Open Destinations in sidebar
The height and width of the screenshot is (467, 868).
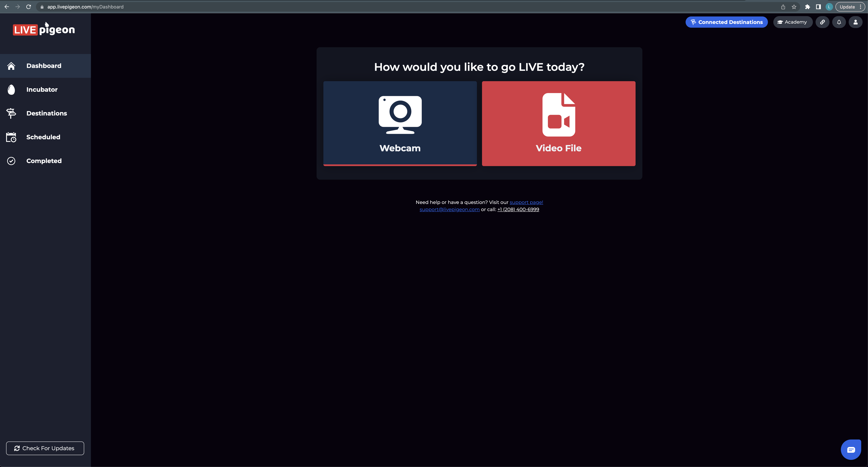click(46, 113)
